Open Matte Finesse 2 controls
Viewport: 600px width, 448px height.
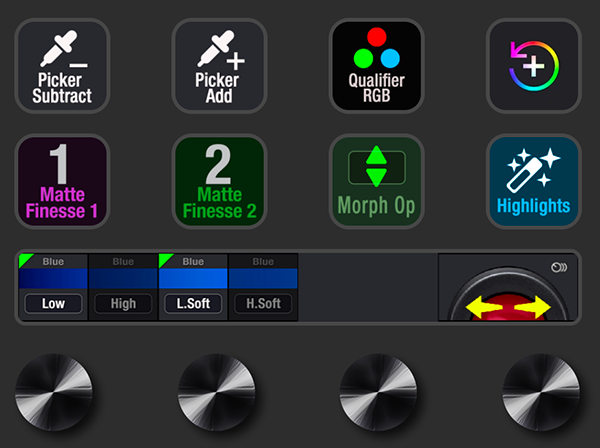click(219, 181)
